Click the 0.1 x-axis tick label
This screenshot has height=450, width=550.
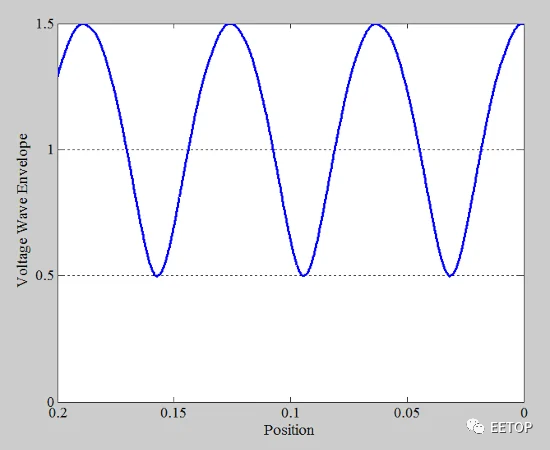click(x=290, y=413)
